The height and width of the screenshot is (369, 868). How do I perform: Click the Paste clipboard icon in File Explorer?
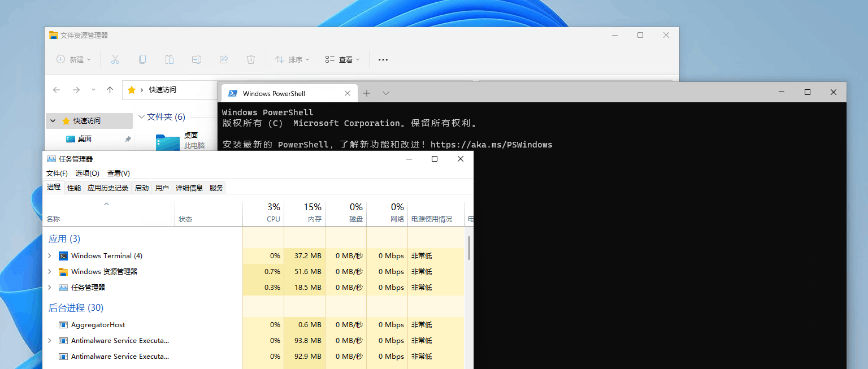pos(170,59)
